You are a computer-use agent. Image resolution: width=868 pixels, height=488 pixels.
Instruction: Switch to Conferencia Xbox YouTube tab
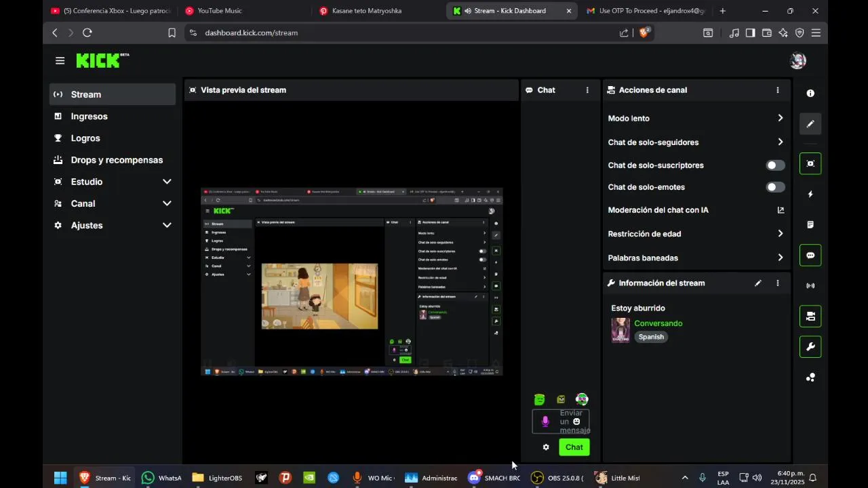[111, 11]
